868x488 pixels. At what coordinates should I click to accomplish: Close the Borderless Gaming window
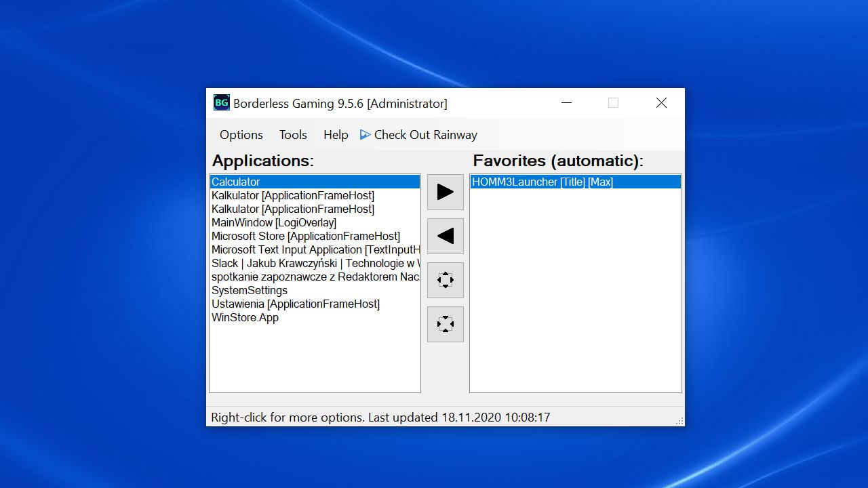(x=661, y=103)
